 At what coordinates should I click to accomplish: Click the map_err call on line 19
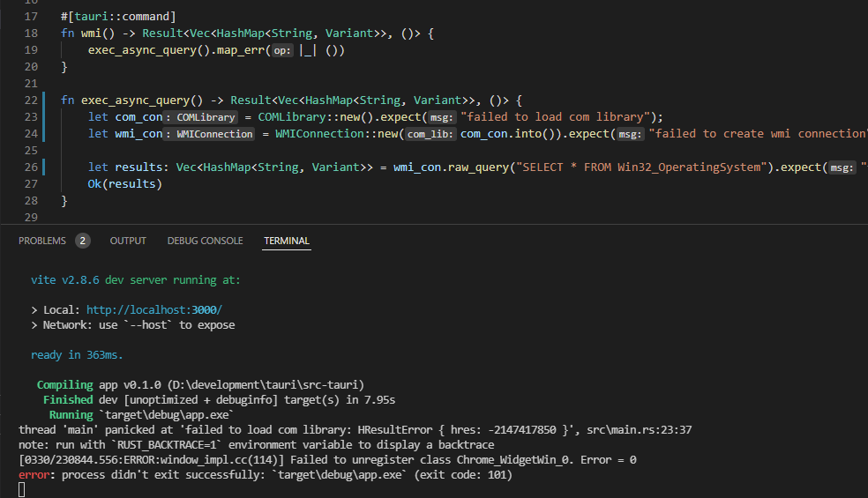240,50
